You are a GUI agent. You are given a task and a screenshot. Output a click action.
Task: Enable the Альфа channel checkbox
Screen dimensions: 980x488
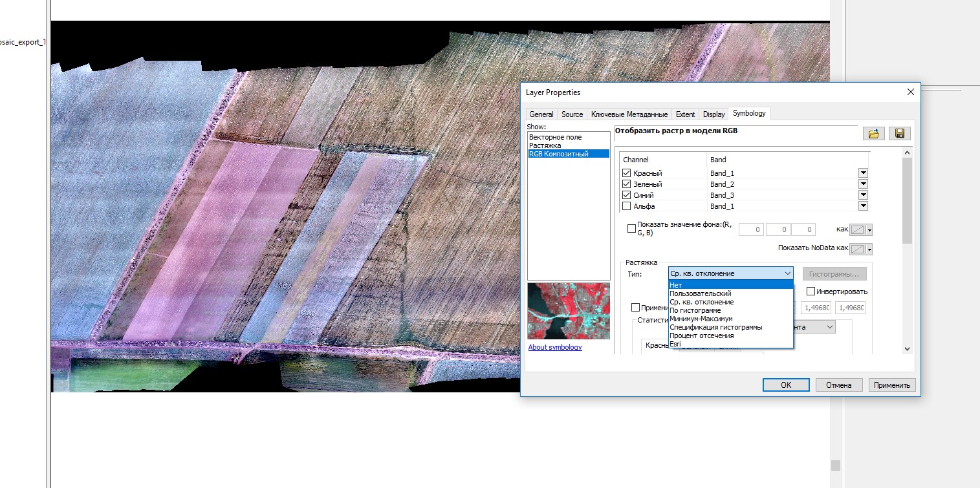[626, 206]
